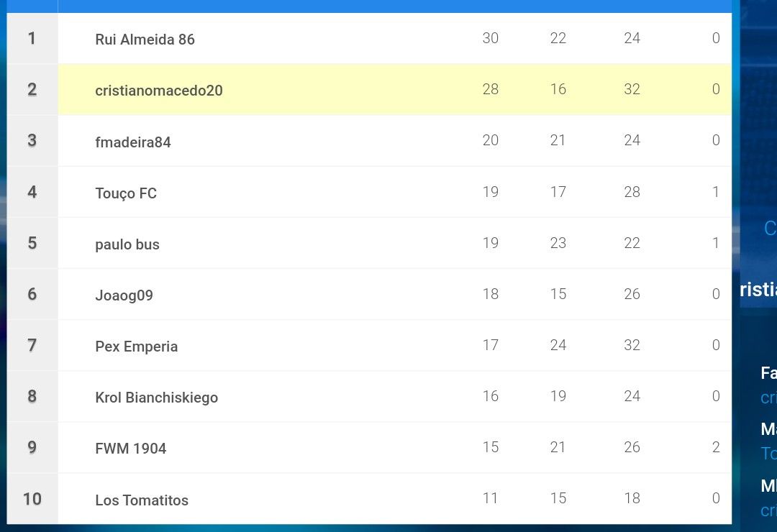Open Pex Emperia team page
This screenshot has height=532, width=777.
pyautogui.click(x=136, y=347)
